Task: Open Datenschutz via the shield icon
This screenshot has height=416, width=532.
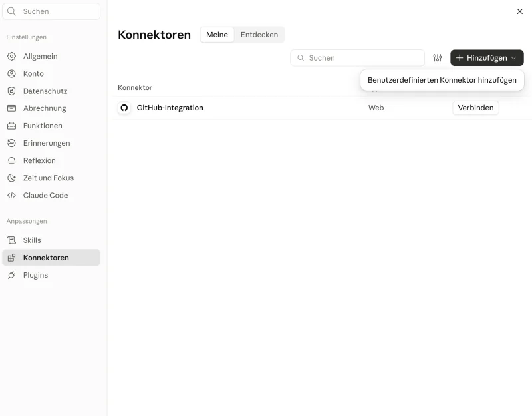Action: coord(11,91)
